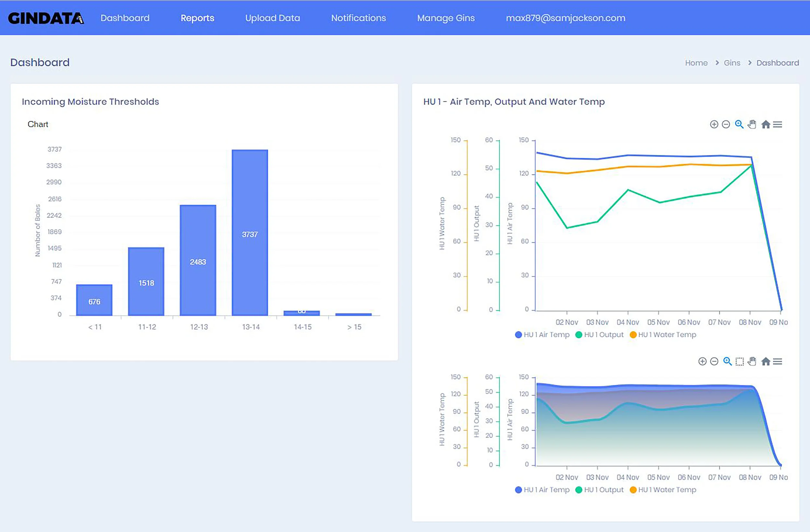This screenshot has width=810, height=532.
Task: Click the 13-14 moisture bar showing 3737
Action: 250,233
